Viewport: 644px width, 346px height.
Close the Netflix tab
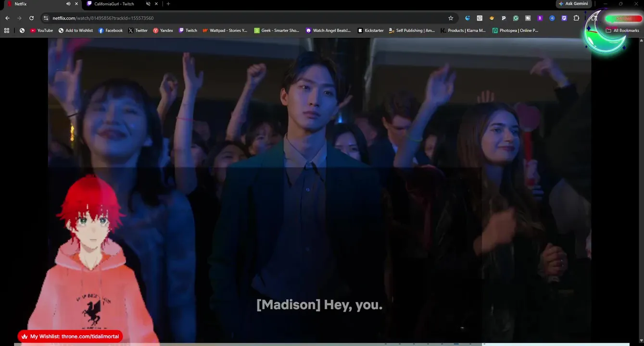(x=76, y=4)
